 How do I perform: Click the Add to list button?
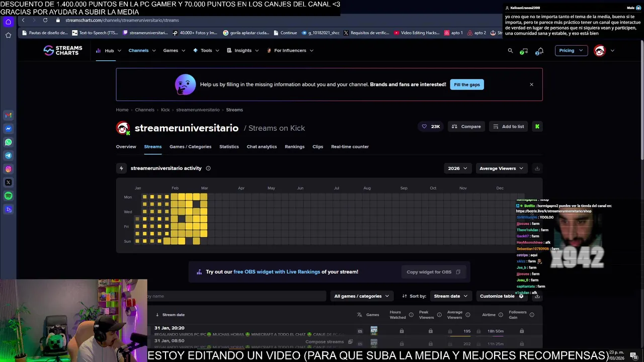click(x=508, y=127)
